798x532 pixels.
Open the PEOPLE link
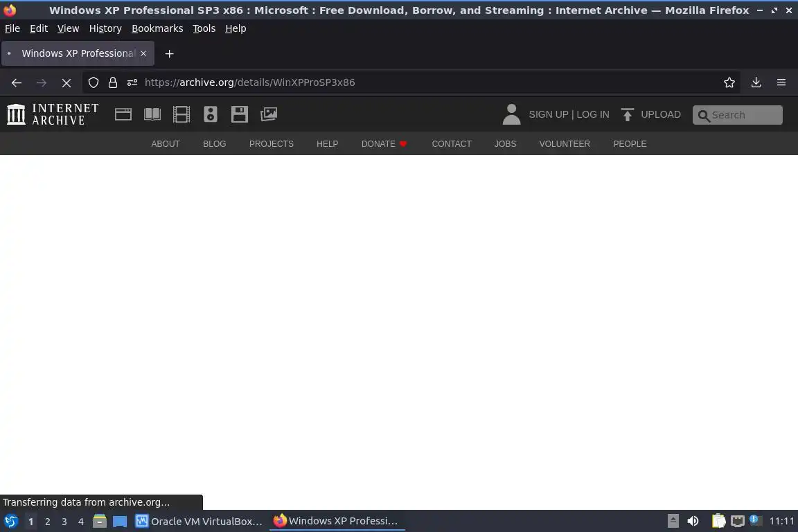click(x=630, y=144)
